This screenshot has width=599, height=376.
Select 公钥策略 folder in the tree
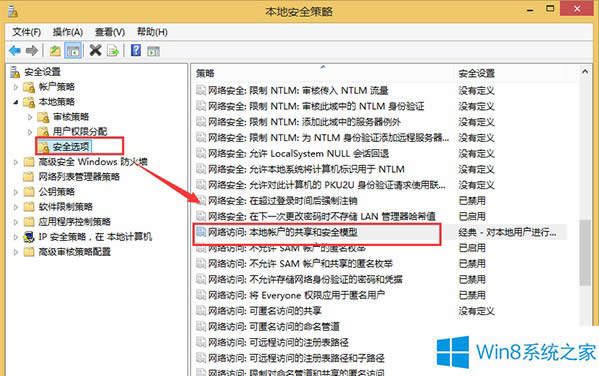coord(57,191)
